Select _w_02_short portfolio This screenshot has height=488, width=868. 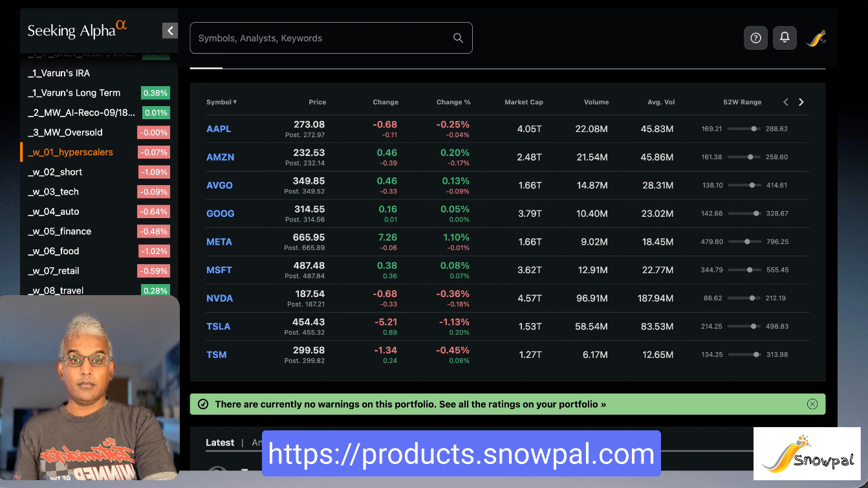[54, 172]
